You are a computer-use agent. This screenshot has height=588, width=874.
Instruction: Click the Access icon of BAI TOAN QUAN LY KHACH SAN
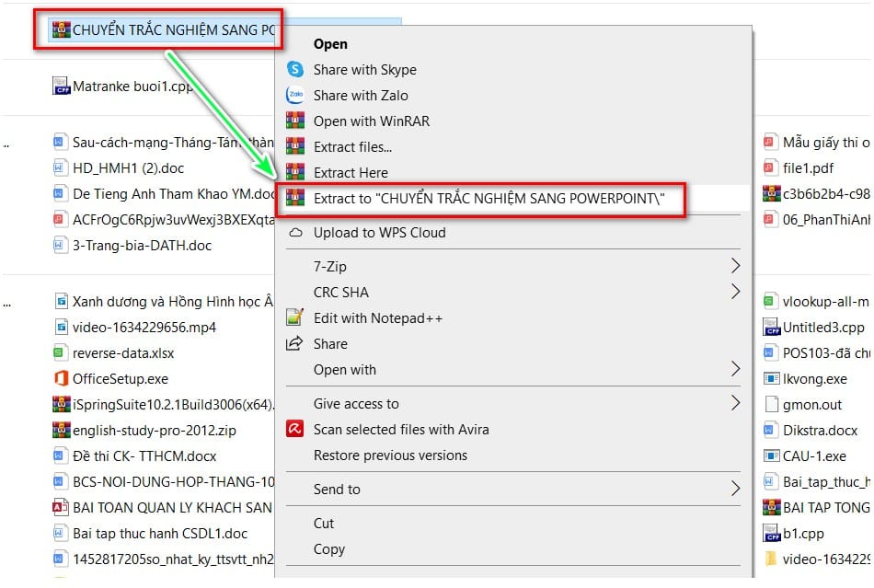60,507
